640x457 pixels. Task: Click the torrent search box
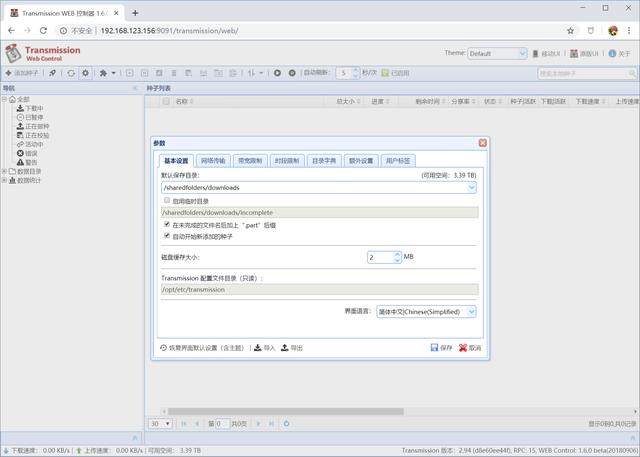[587, 73]
